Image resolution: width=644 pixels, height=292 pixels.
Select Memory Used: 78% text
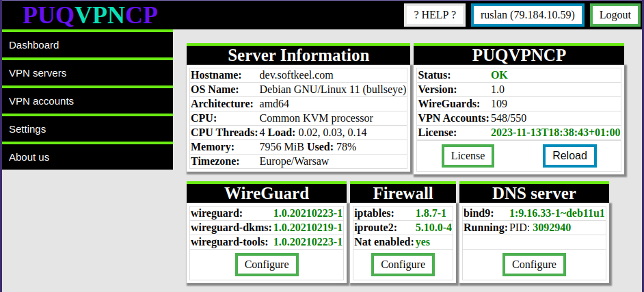(332, 147)
